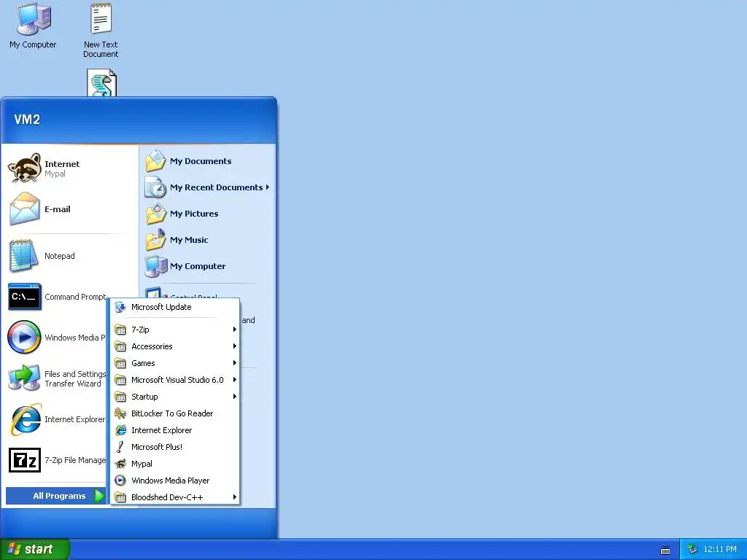This screenshot has height=560, width=747.
Task: Expand the 7-Zip program folder
Action: [175, 330]
